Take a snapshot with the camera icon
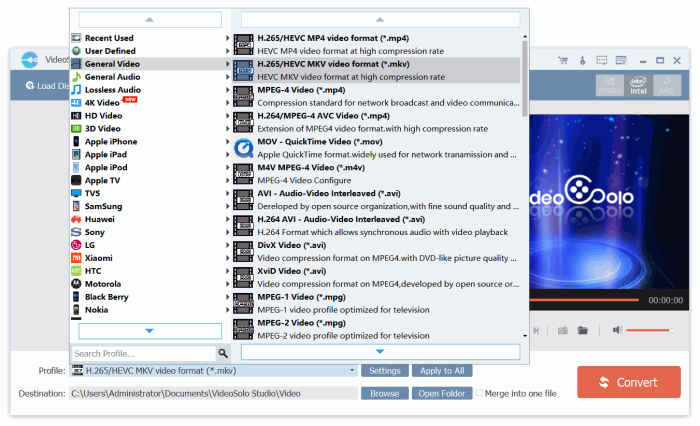Image resolution: width=700 pixels, height=426 pixels. pos(563,330)
